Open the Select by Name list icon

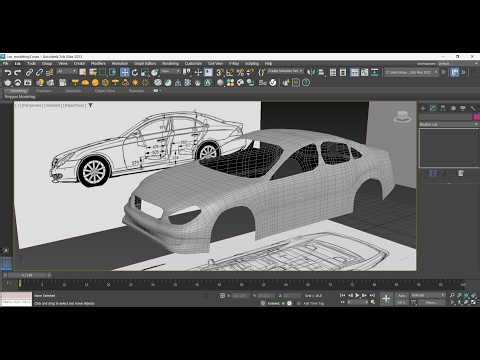point(93,72)
